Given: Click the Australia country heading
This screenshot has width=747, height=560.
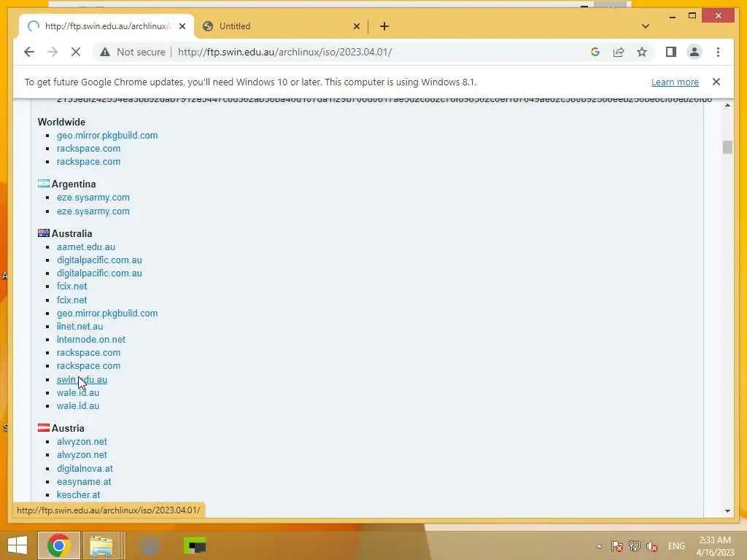Looking at the screenshot, I should coord(72,233).
